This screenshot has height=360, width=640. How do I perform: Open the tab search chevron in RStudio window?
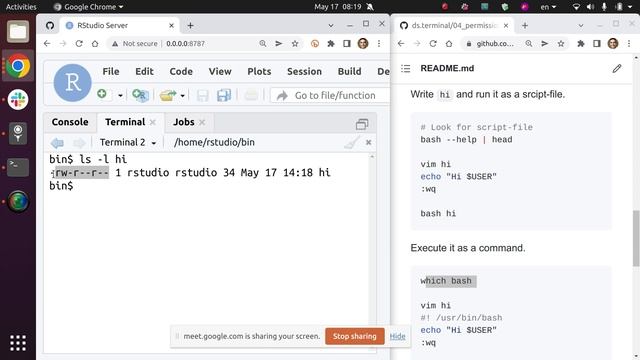(x=331, y=25)
